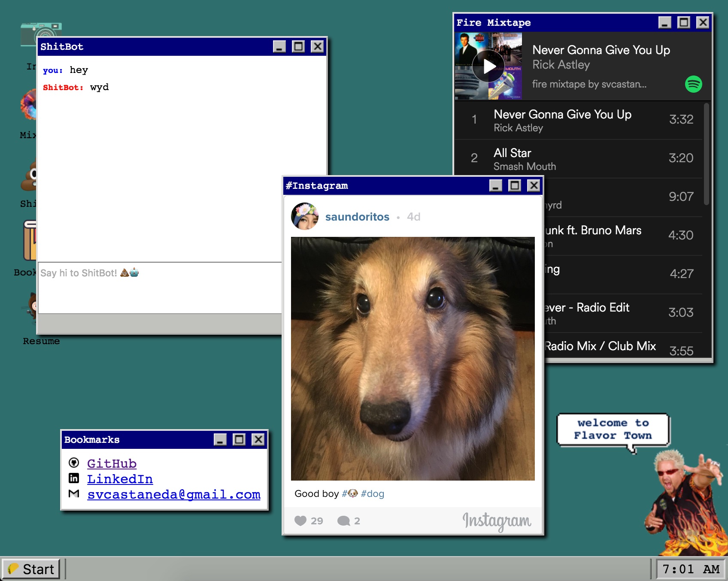Click the 7:01 AM taskbar clock
This screenshot has height=581, width=728.
click(x=691, y=569)
